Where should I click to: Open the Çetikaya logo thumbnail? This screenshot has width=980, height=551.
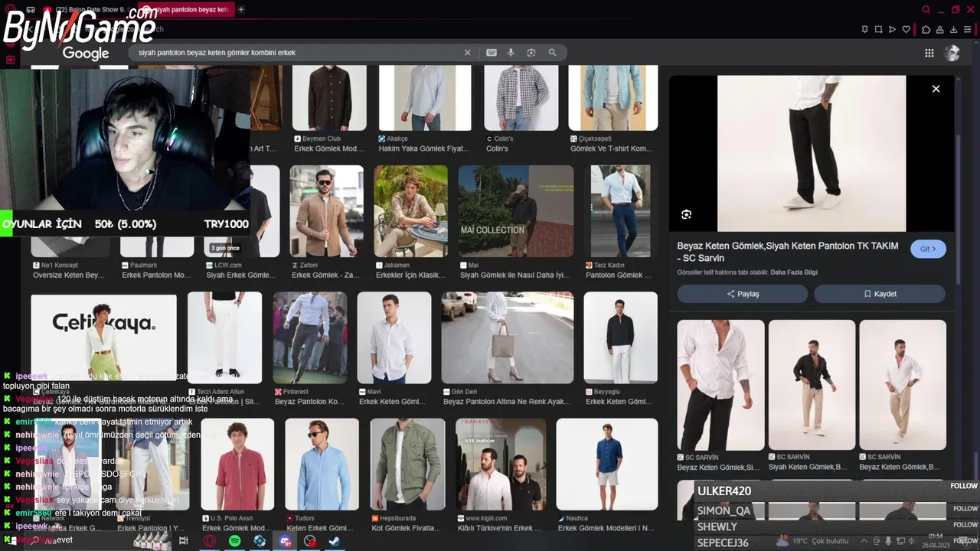tap(103, 337)
